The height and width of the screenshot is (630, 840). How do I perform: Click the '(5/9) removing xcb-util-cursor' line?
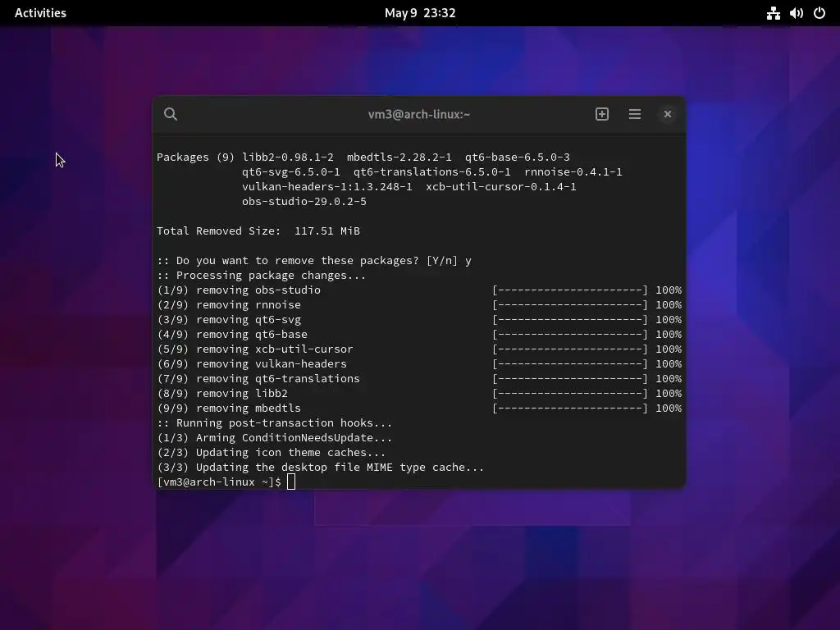256,349
